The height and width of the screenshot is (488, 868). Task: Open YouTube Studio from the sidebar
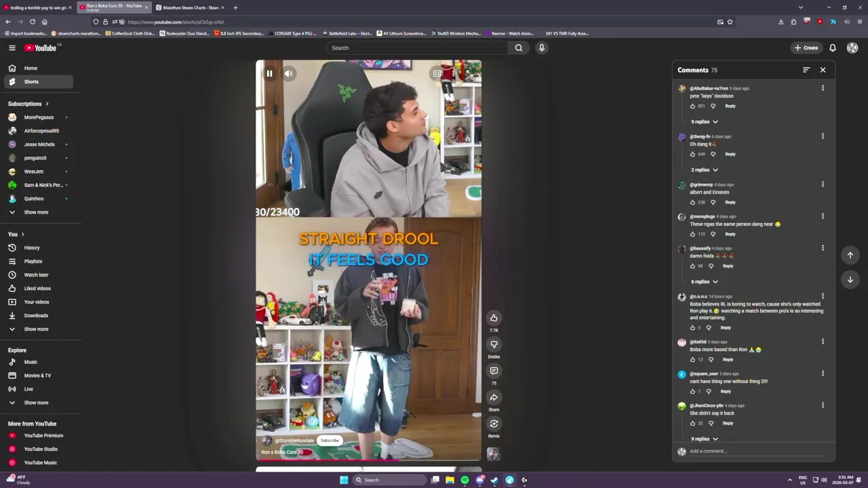click(x=40, y=449)
